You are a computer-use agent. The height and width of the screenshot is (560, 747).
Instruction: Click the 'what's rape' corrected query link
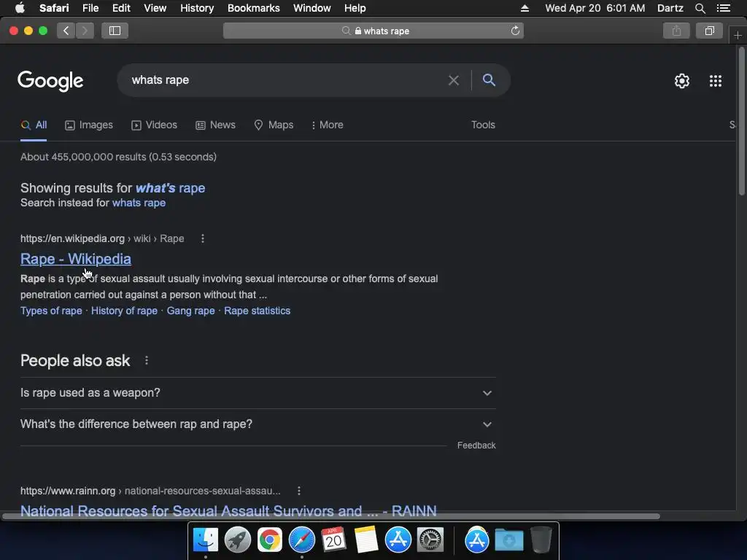click(x=170, y=188)
